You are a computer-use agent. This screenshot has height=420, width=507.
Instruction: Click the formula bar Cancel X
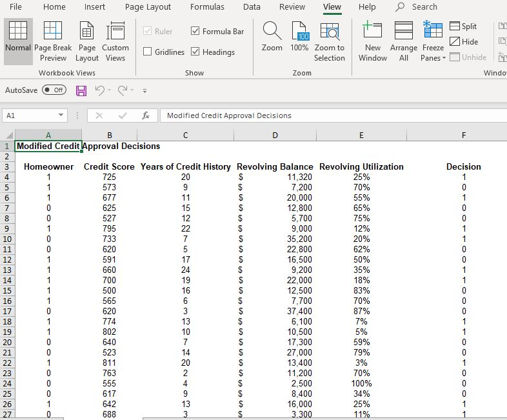(x=99, y=115)
